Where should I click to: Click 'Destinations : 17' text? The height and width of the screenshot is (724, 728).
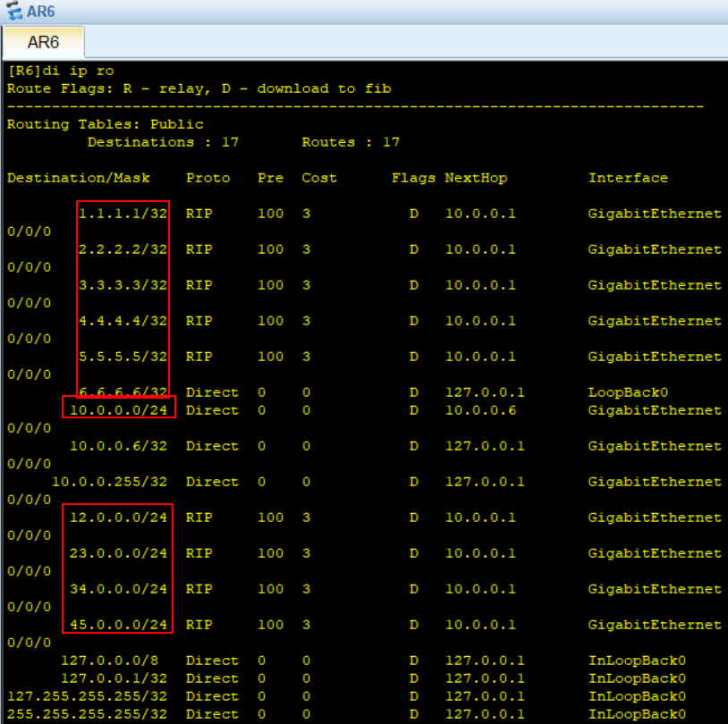coord(163,142)
